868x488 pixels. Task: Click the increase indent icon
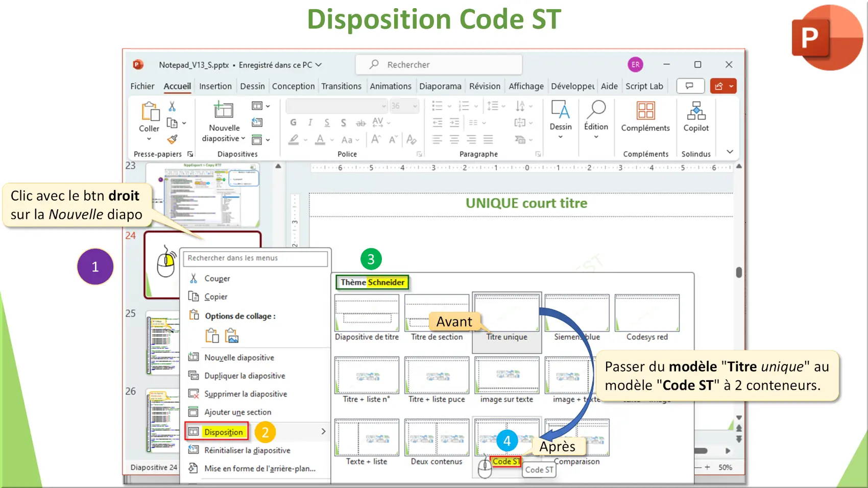(x=454, y=123)
